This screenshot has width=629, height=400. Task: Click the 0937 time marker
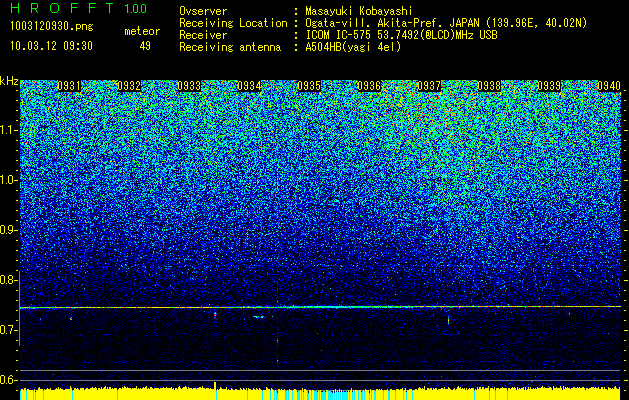coord(429,86)
